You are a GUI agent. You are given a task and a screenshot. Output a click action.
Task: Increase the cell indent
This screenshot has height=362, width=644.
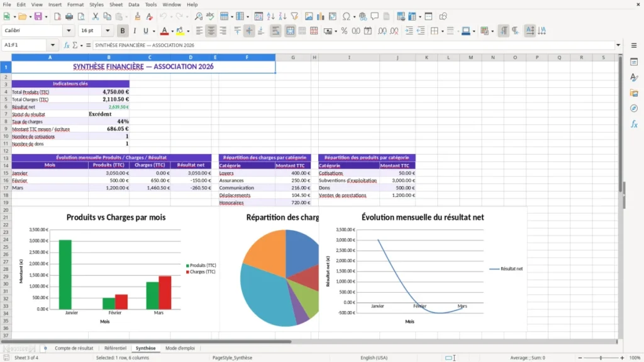click(x=409, y=31)
